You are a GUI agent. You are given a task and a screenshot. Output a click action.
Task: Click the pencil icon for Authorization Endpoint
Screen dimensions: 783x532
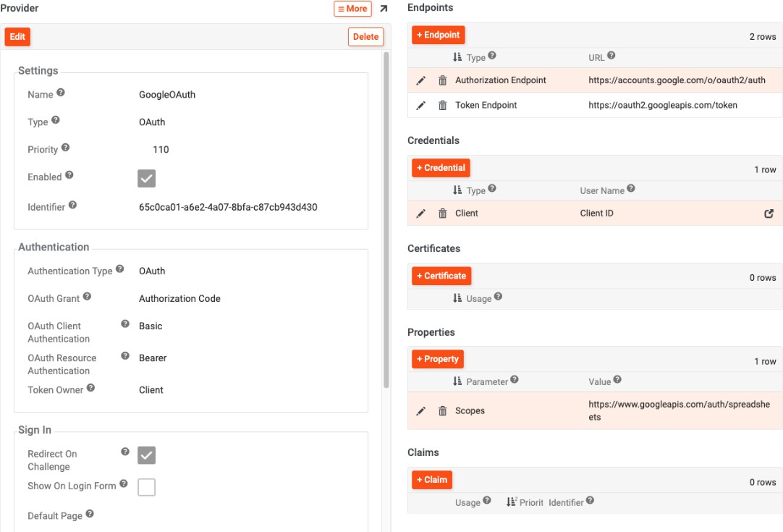click(x=421, y=80)
